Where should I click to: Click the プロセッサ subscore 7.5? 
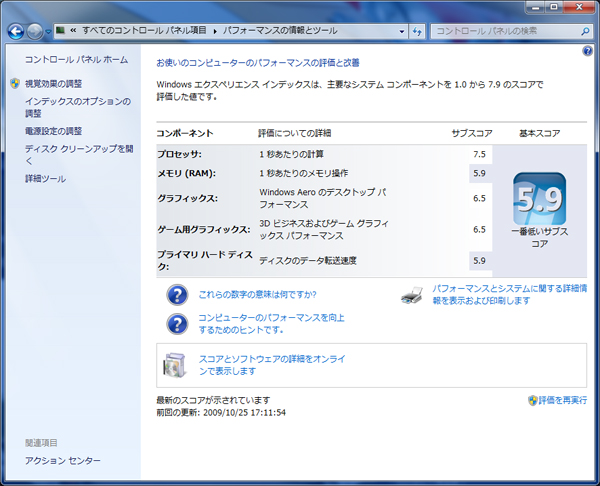pyautogui.click(x=479, y=154)
